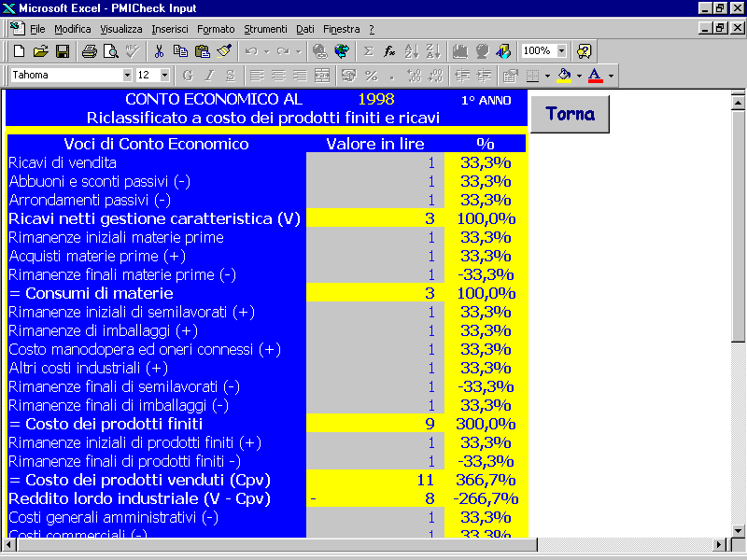The image size is (747, 560).
Task: Expand the Borders dropdown arrow
Action: [x=547, y=76]
